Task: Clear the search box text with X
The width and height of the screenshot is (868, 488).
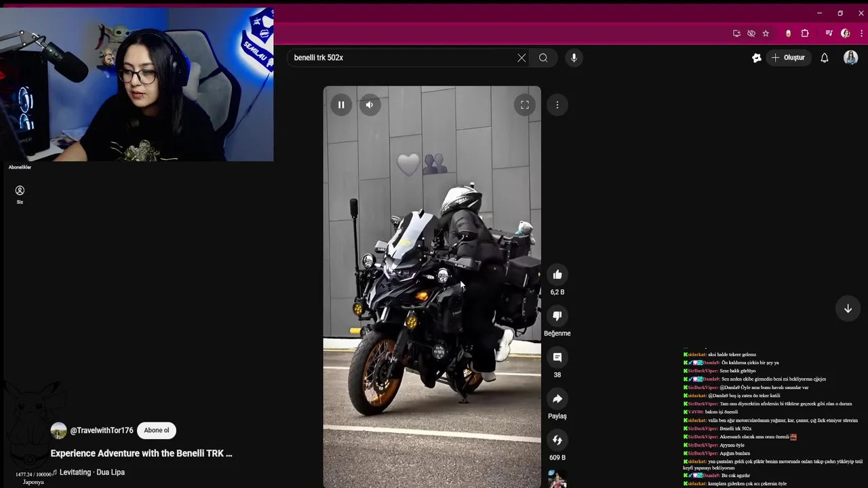Action: pyautogui.click(x=521, y=58)
